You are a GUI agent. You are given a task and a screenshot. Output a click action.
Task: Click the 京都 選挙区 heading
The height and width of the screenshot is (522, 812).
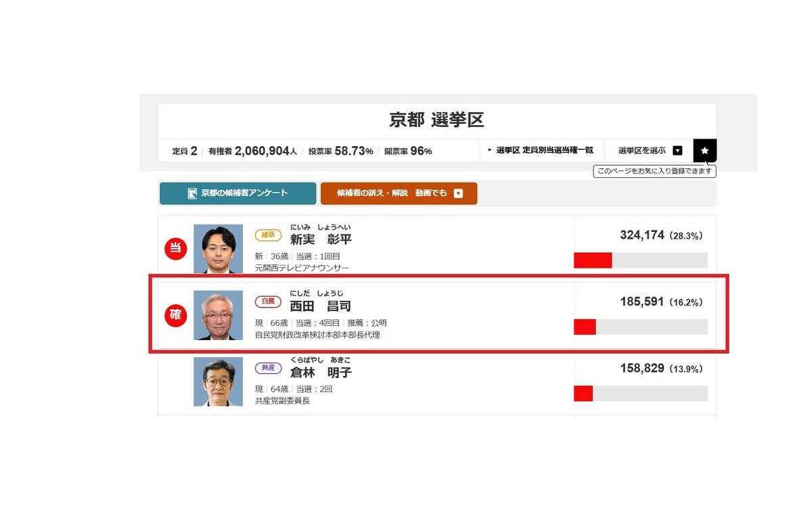click(x=436, y=120)
